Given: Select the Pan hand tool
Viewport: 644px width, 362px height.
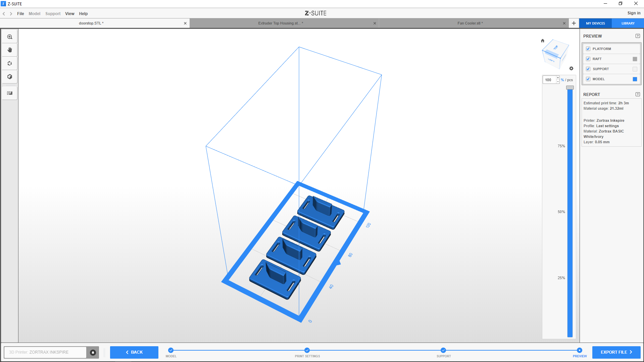Looking at the screenshot, I should 10,50.
